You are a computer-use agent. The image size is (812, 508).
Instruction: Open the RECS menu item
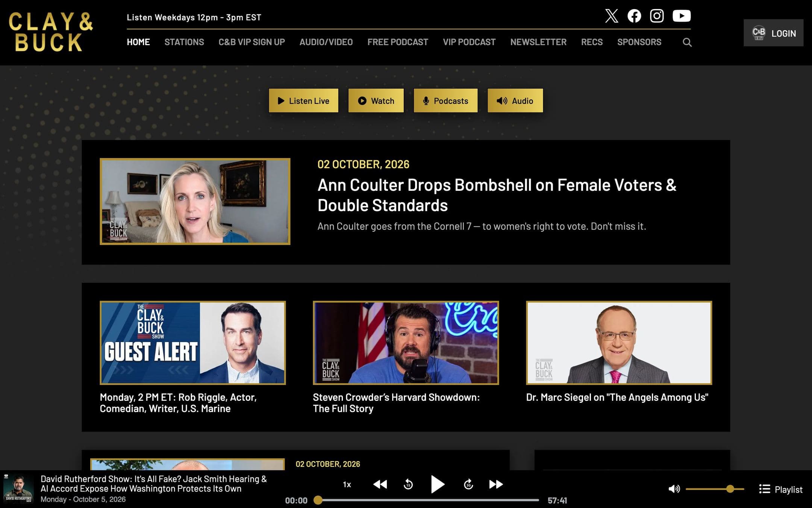[x=592, y=42]
